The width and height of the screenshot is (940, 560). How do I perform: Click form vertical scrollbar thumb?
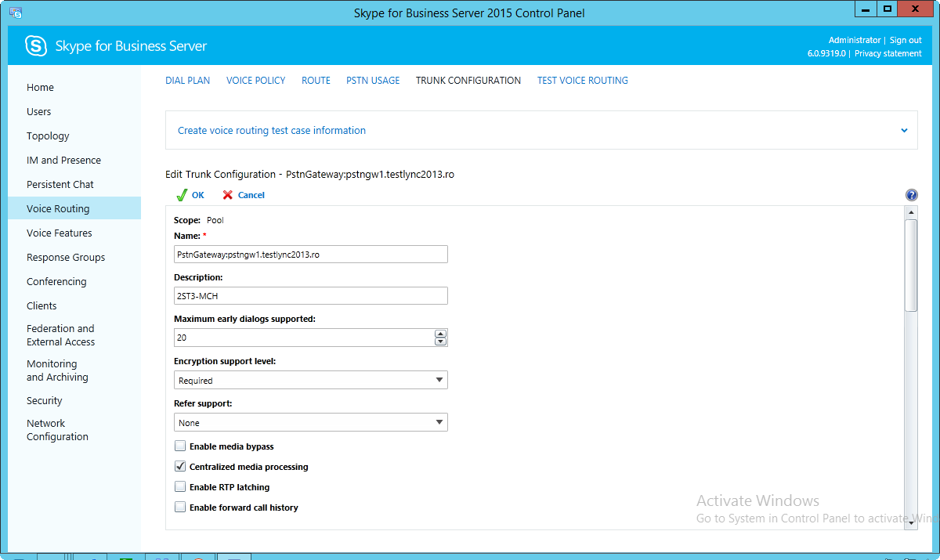911,266
